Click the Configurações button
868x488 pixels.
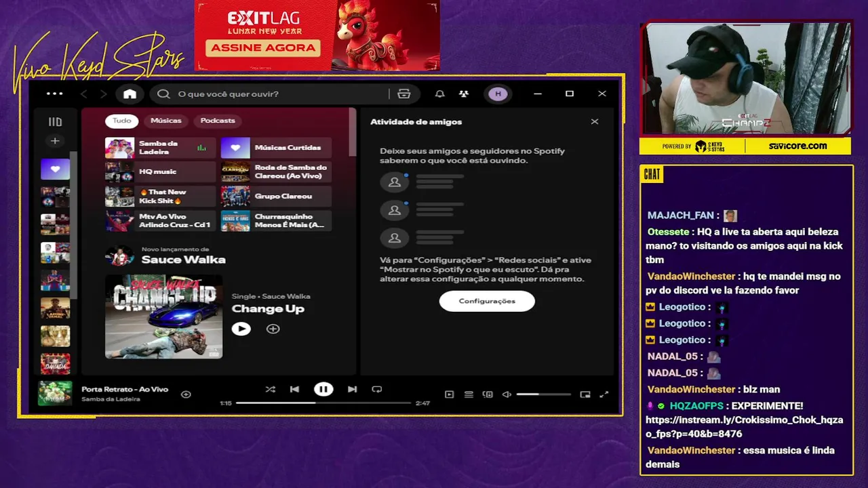(x=487, y=301)
